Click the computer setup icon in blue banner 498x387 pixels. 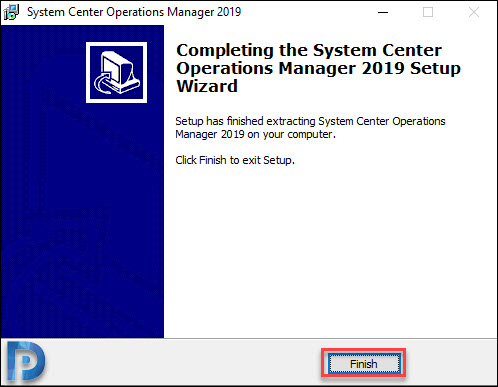tap(116, 72)
